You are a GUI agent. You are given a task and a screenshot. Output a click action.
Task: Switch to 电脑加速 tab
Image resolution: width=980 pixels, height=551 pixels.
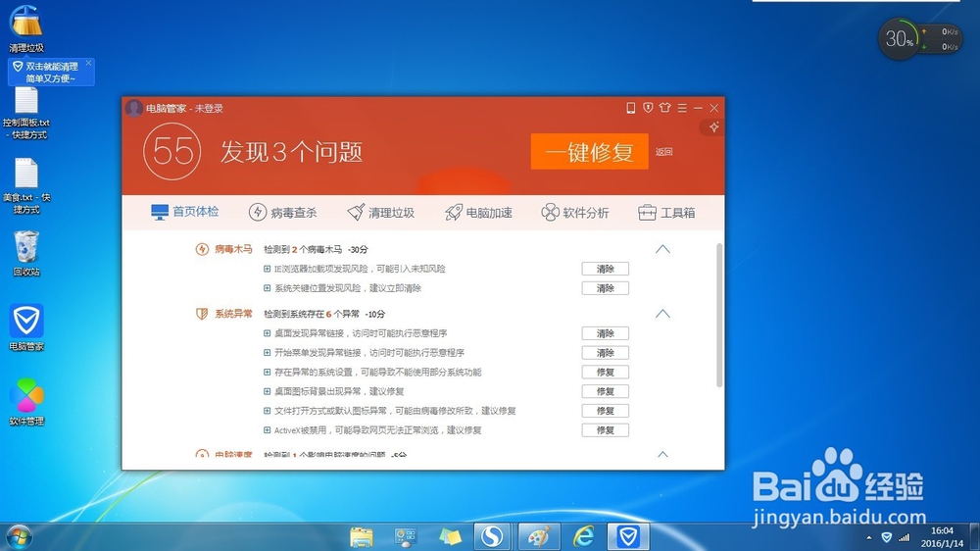coord(479,213)
